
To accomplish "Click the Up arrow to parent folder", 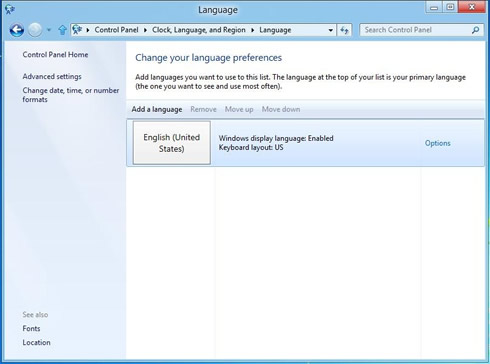I will tap(62, 30).
